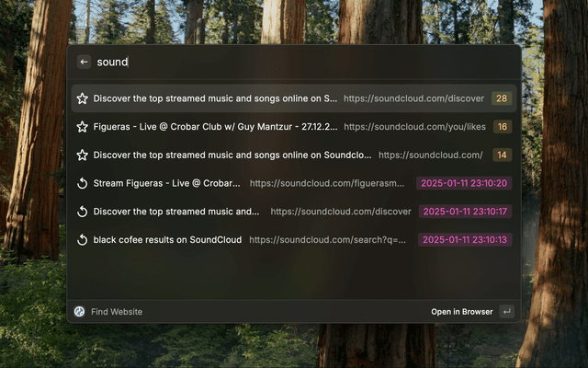Click the visit count badge 28
The height and width of the screenshot is (368, 588).
[502, 98]
